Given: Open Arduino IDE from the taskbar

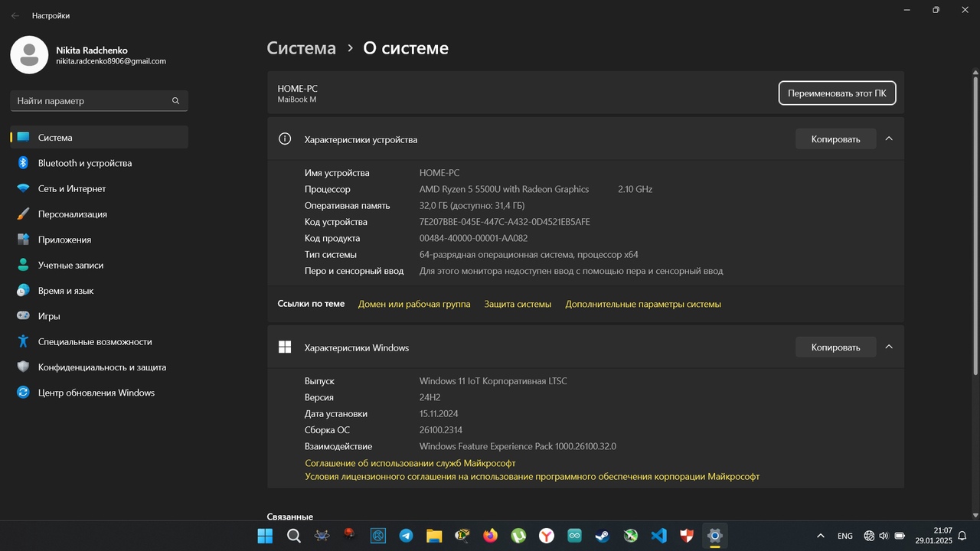Looking at the screenshot, I should pos(574,536).
